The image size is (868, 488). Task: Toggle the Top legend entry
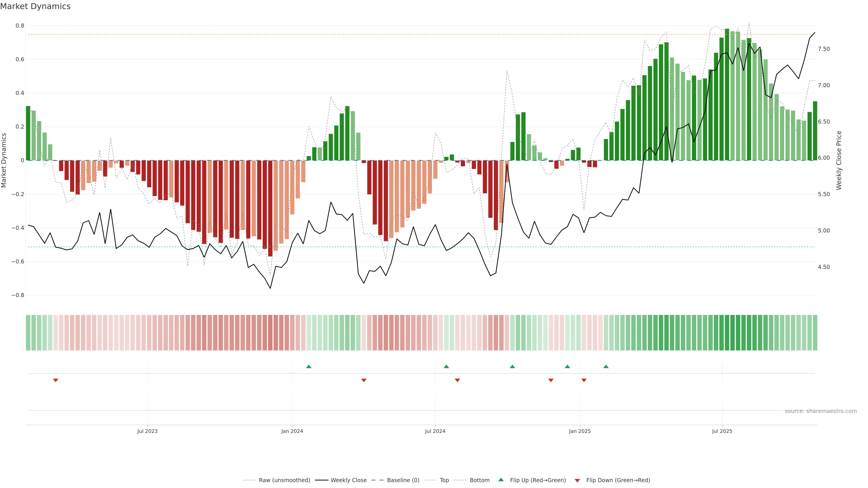click(444, 480)
